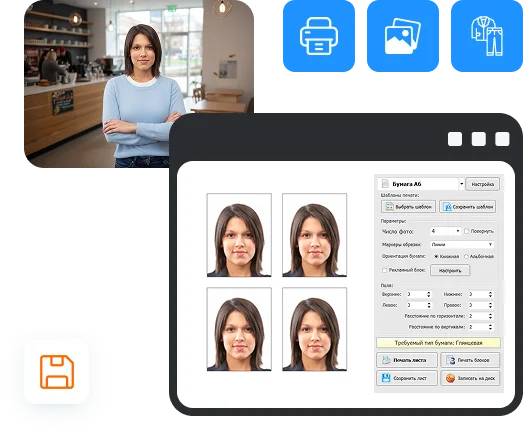Enable the Рекламный блок checkbox
The image size is (523, 434).
tap(384, 270)
